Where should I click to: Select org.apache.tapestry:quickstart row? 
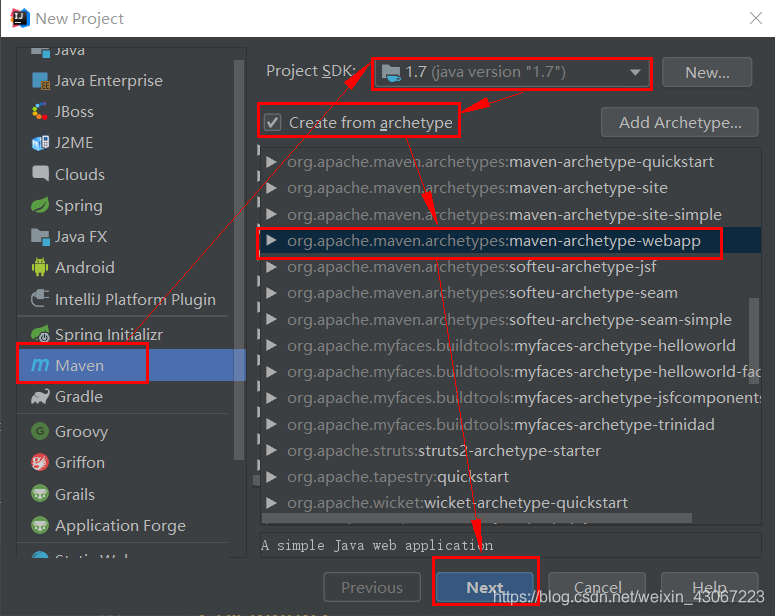click(511, 477)
